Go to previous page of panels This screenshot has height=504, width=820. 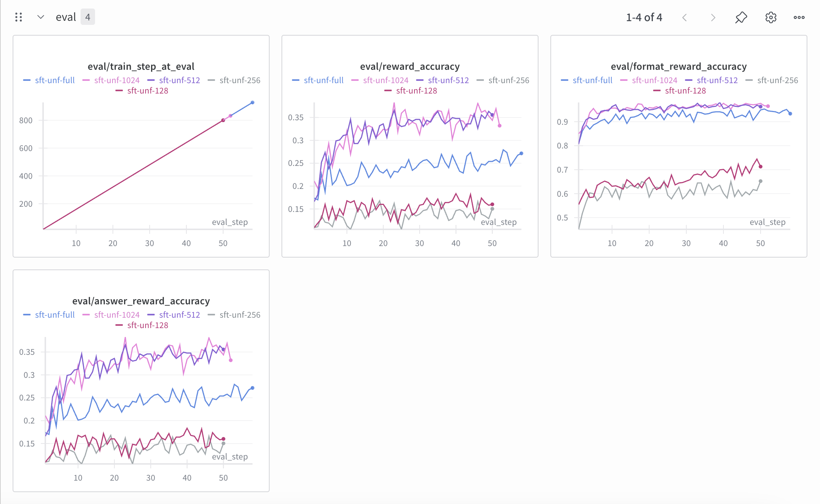[684, 17]
